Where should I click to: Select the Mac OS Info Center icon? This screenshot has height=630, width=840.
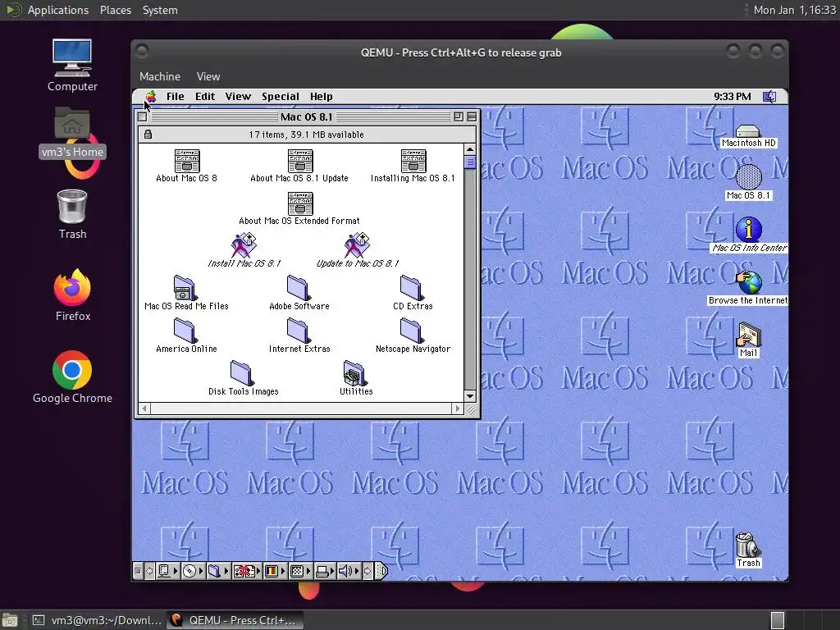point(749,234)
